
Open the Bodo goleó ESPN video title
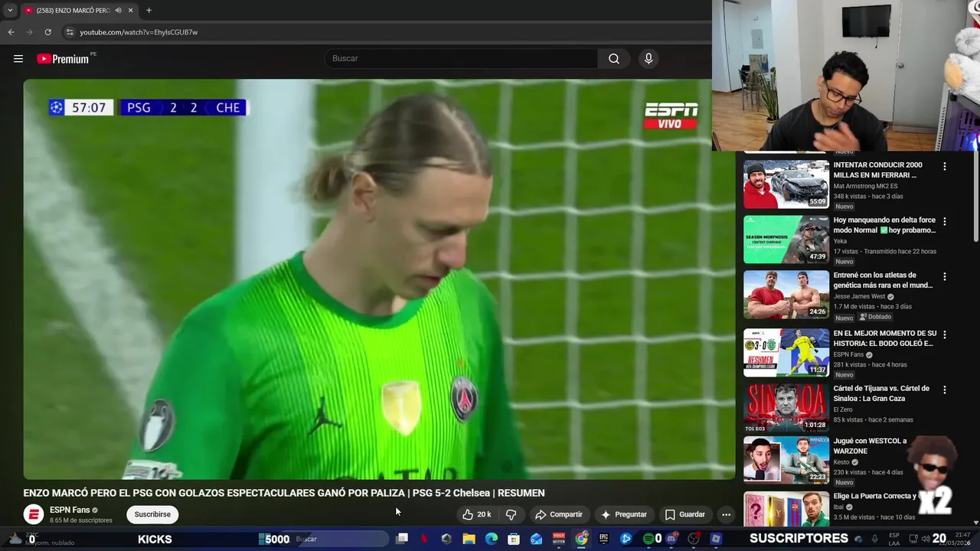[x=884, y=338]
